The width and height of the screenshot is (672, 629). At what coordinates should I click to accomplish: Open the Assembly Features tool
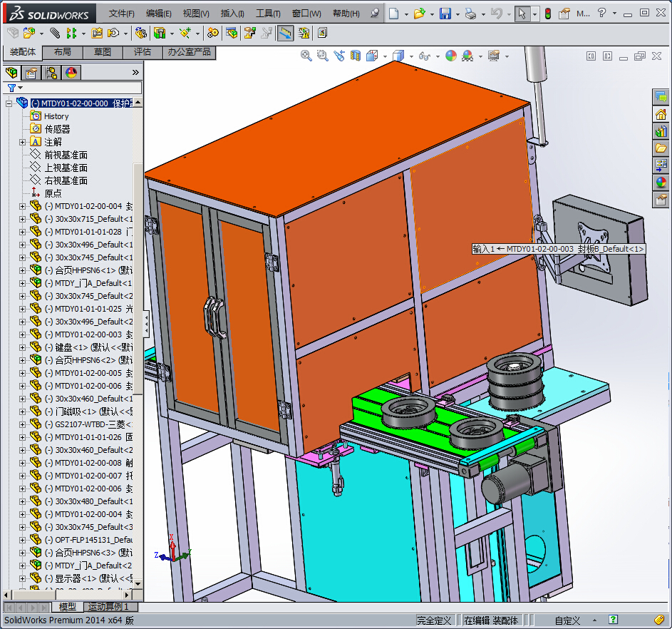[x=160, y=33]
